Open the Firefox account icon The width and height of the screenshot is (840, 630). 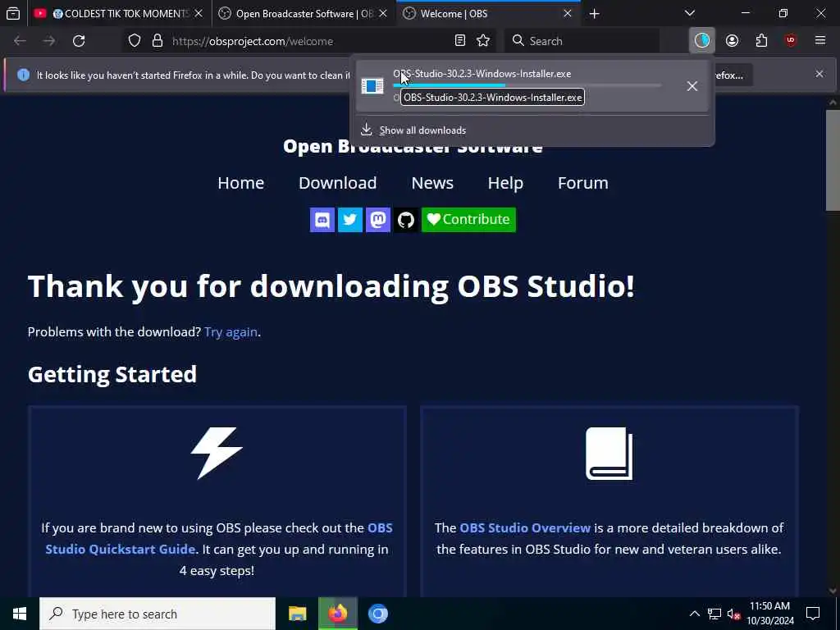(x=732, y=41)
